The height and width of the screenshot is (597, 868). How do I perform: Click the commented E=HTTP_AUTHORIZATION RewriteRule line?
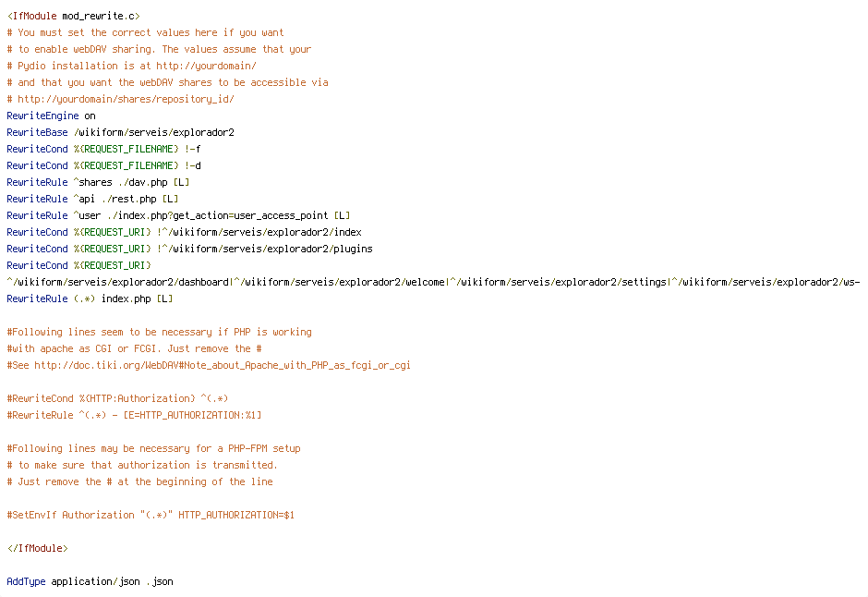tap(134, 415)
